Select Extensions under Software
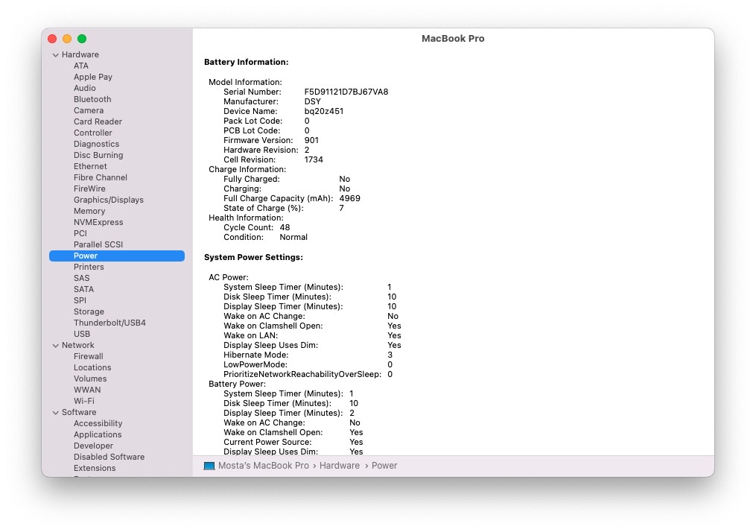This screenshot has height=532, width=756. coord(95,468)
